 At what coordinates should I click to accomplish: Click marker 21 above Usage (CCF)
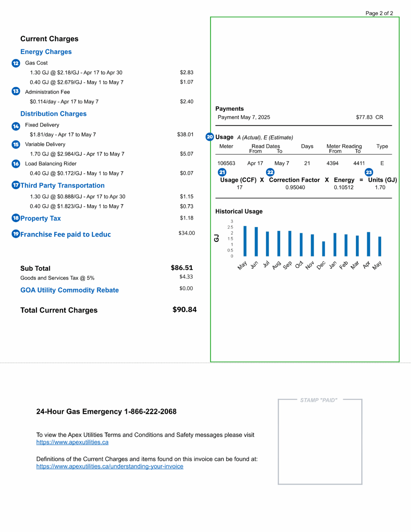(222, 172)
